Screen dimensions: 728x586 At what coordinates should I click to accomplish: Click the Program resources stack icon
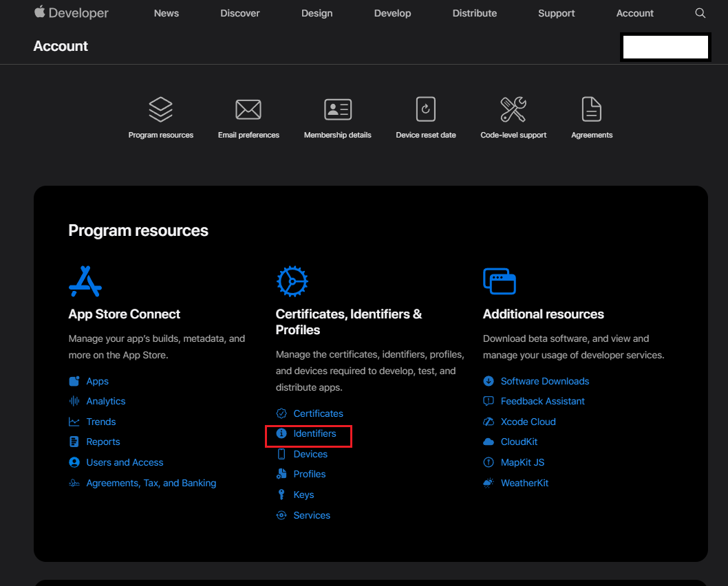(x=160, y=109)
